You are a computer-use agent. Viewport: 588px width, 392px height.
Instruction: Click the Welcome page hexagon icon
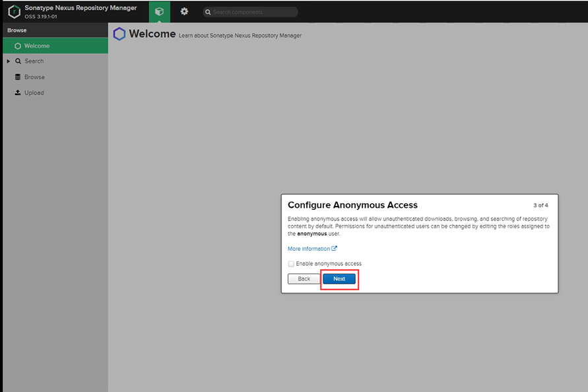point(119,34)
